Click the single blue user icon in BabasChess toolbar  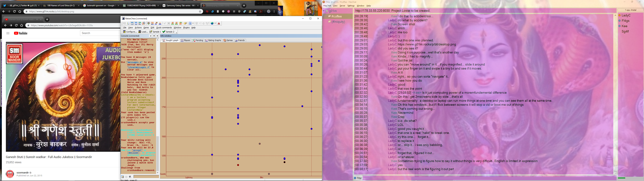click(160, 23)
